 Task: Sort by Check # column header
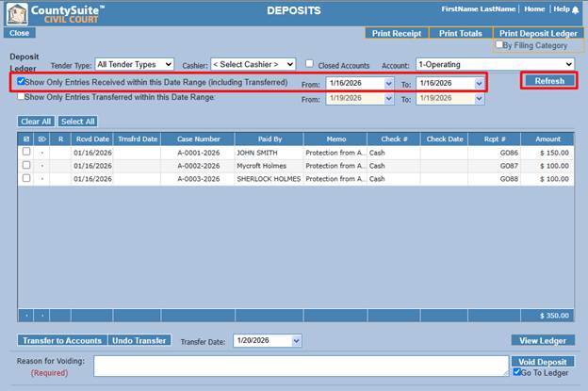tap(394, 139)
